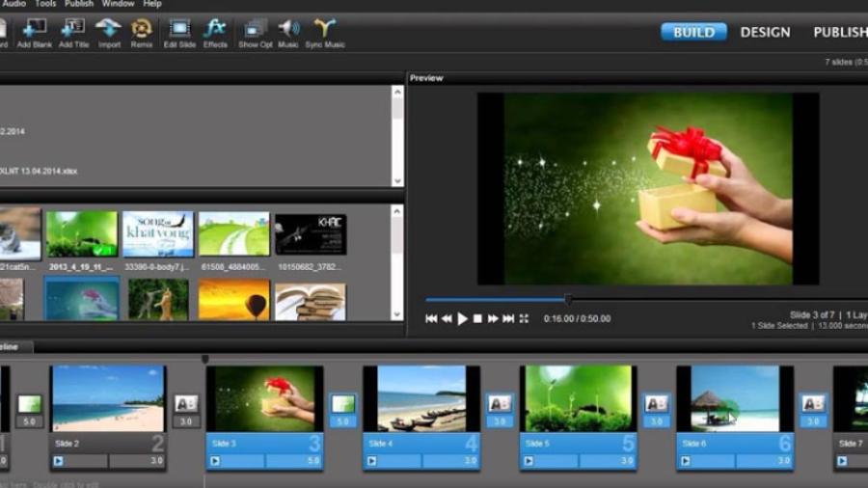Open the Tools menu

coord(45,4)
